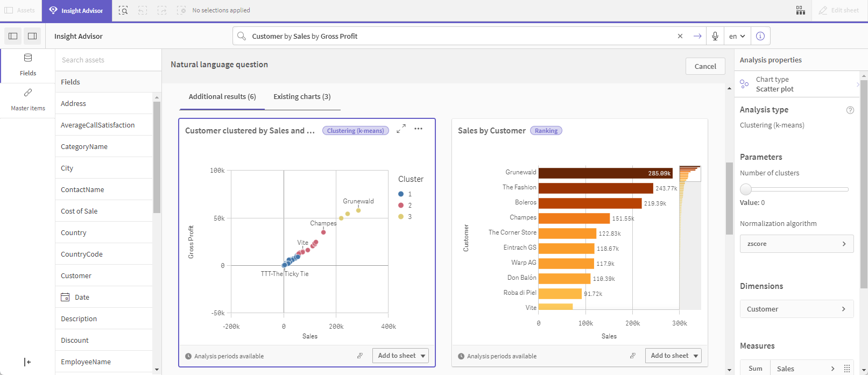The width and height of the screenshot is (868, 375).
Task: Expand Add to sheet dropdown arrow on Ranking chart
Action: 696,356
